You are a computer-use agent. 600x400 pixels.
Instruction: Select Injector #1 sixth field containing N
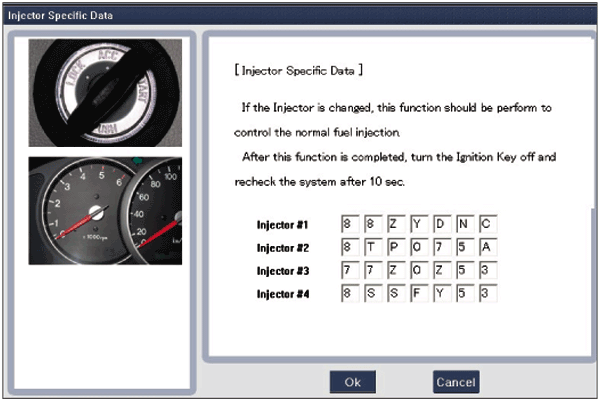[465, 224]
